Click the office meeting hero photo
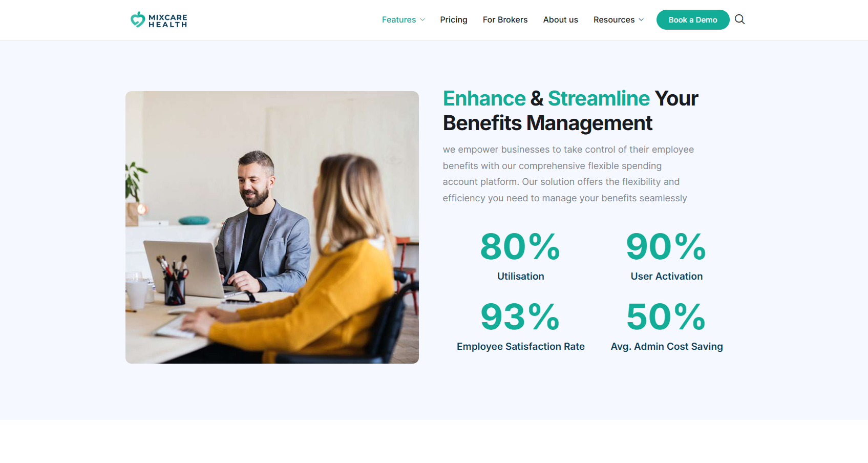 click(x=272, y=227)
